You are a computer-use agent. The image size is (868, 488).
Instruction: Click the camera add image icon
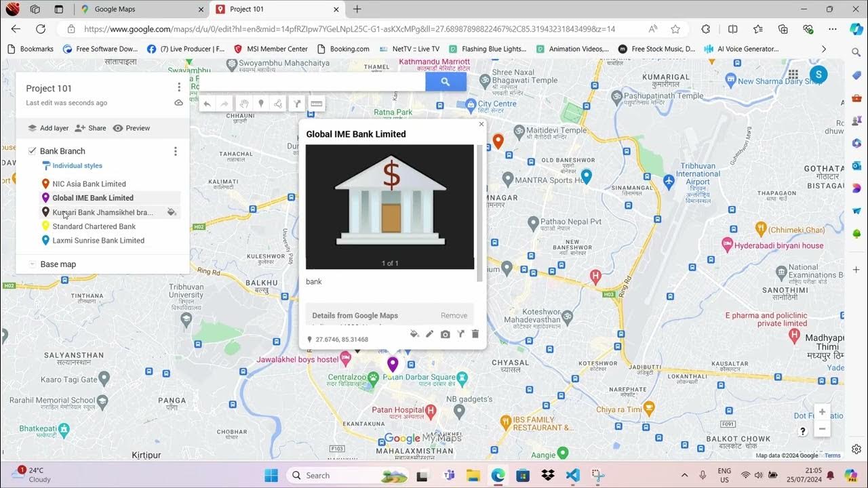445,334
